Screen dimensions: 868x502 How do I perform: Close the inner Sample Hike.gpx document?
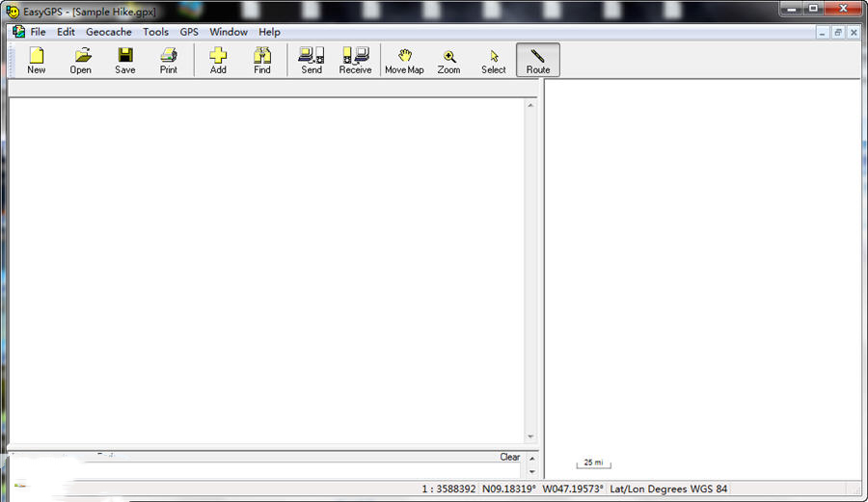[854, 33]
